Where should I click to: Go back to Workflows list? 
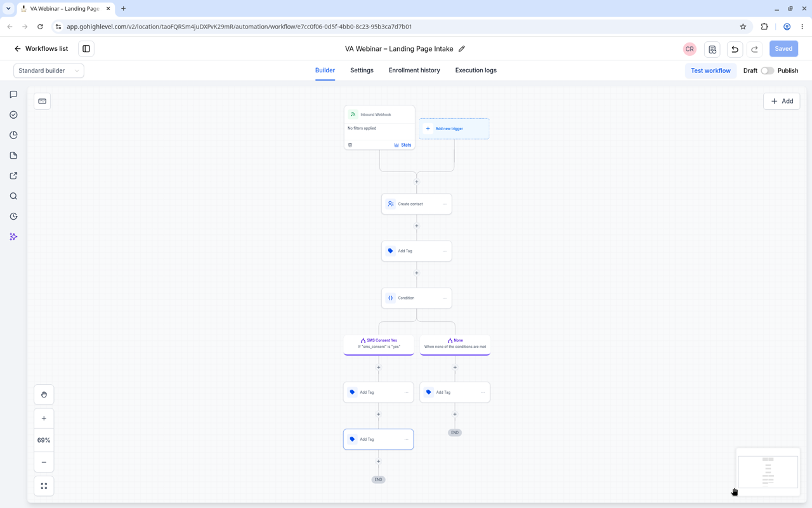coord(41,49)
